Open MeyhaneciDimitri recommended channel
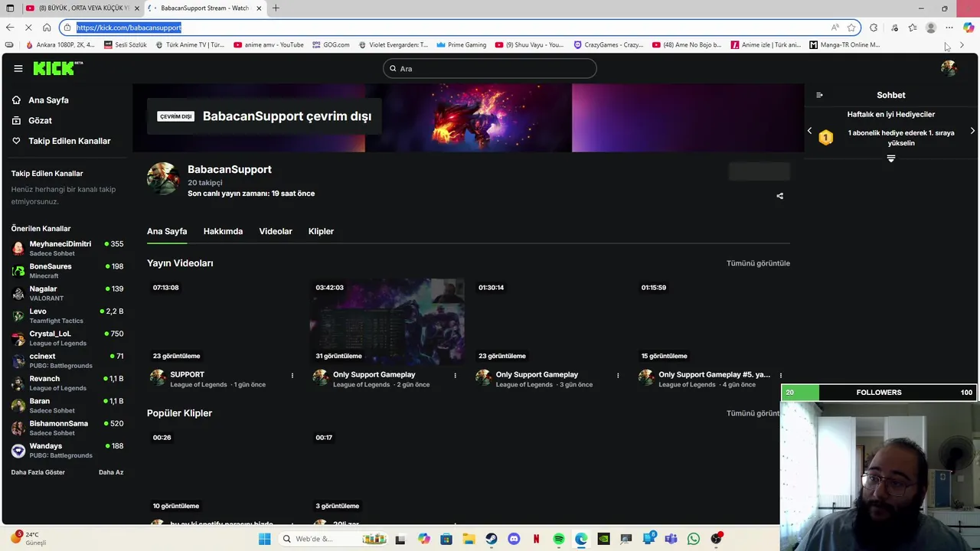 pyautogui.click(x=67, y=248)
